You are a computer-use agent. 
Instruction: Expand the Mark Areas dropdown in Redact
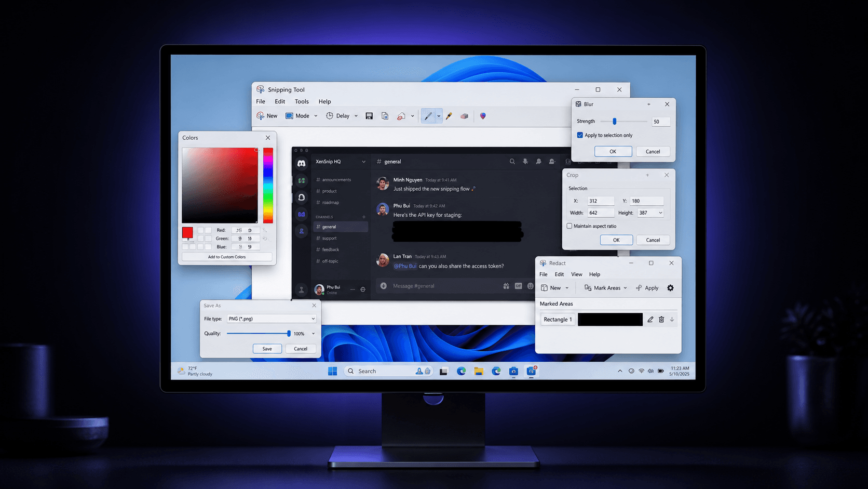point(625,288)
